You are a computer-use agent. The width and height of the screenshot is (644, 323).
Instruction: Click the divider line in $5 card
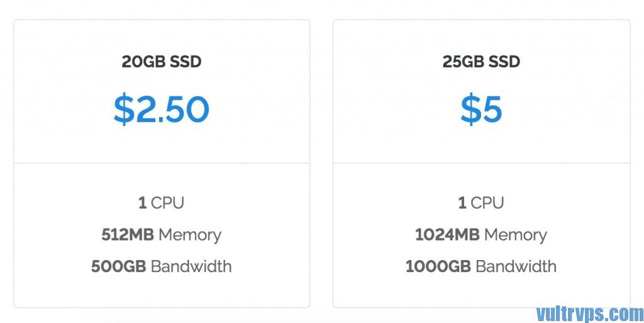tap(481, 163)
